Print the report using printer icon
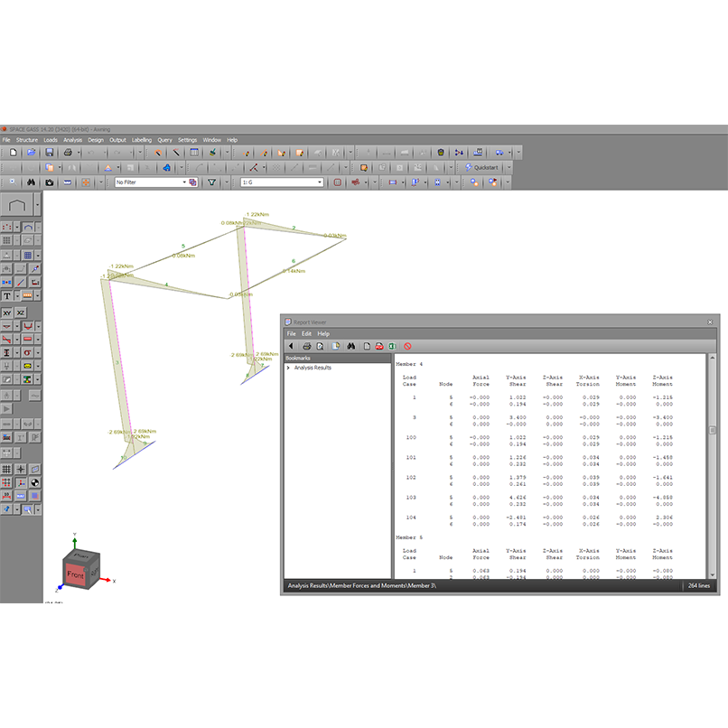The width and height of the screenshot is (728, 728). 306,346
